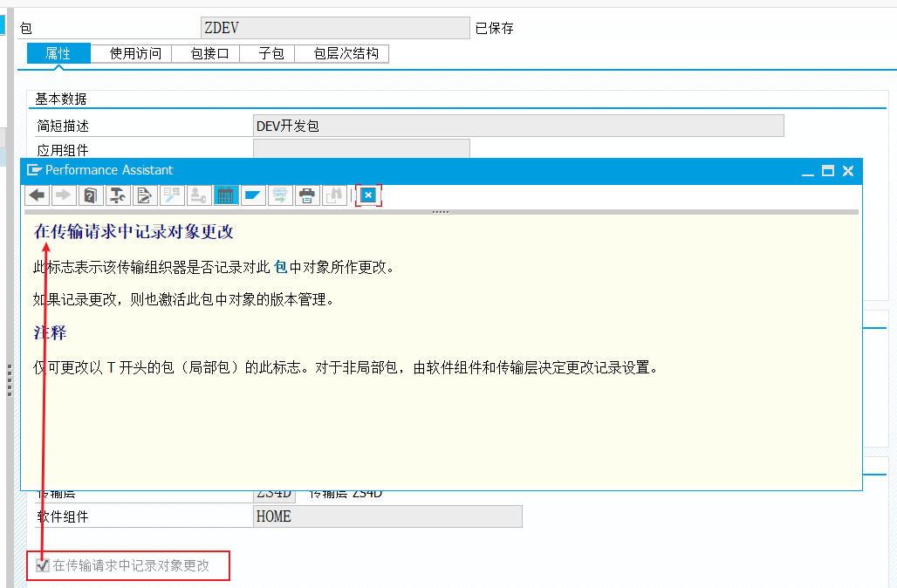Click the 软件组件 label
897x588 pixels.
tap(63, 516)
